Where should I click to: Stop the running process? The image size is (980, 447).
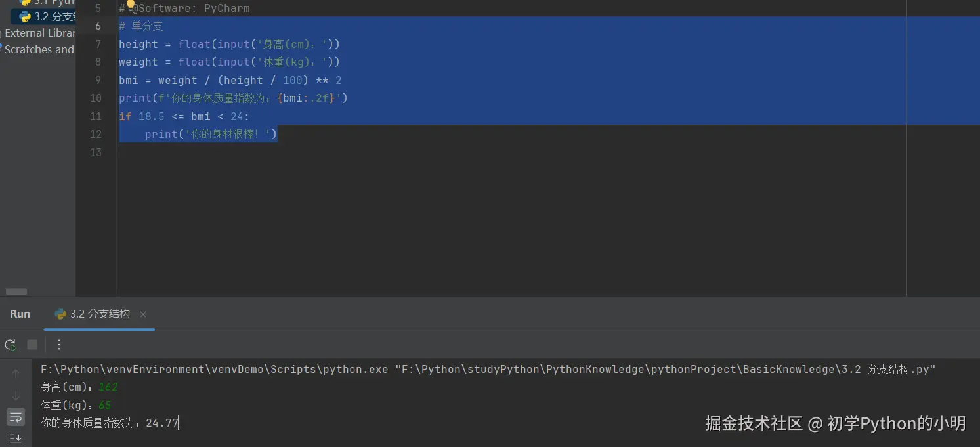point(32,345)
